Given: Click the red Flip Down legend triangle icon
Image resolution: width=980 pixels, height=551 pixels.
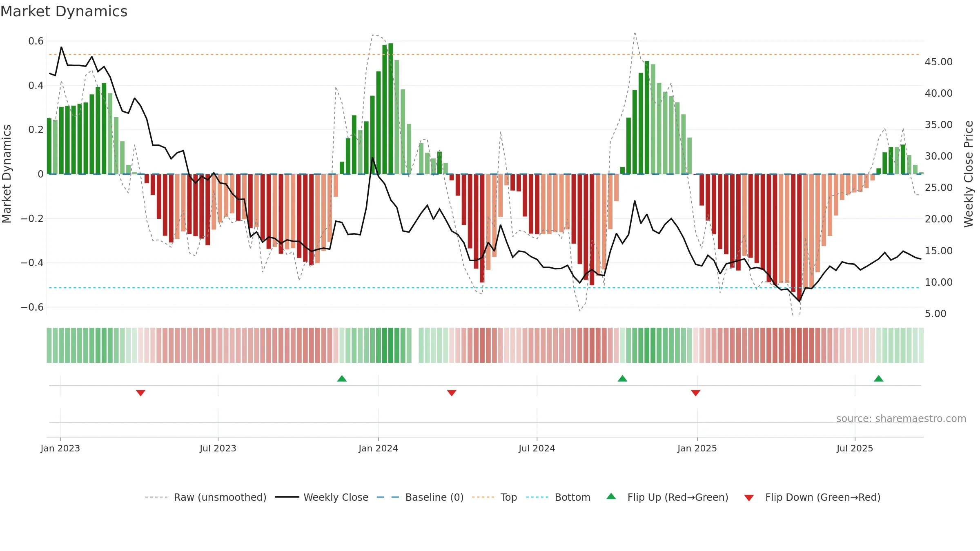Looking at the screenshot, I should 749,498.
